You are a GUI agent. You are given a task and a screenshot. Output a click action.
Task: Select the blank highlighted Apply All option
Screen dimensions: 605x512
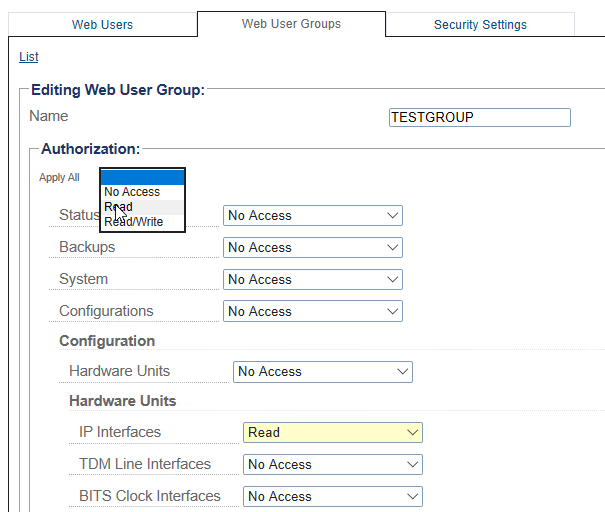(x=142, y=177)
